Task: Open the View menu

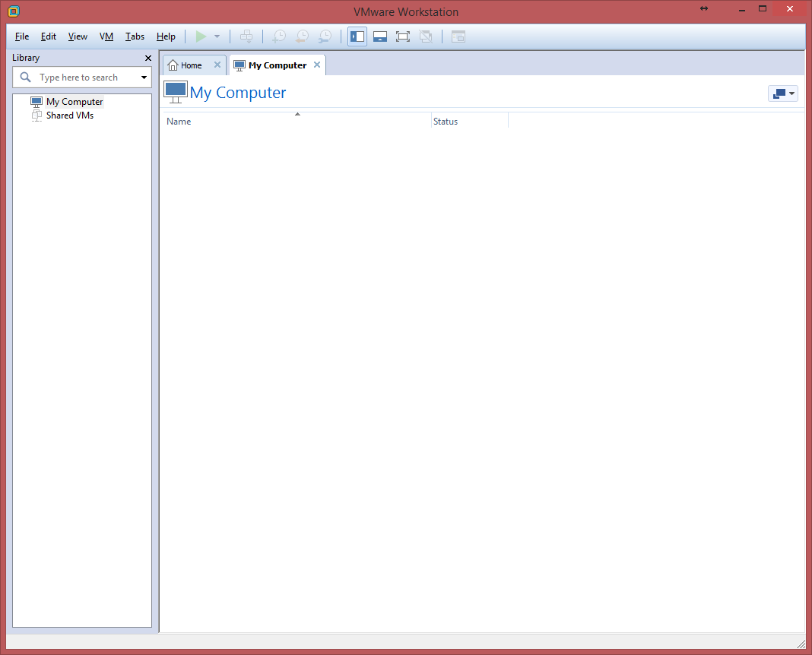Action: click(x=78, y=36)
